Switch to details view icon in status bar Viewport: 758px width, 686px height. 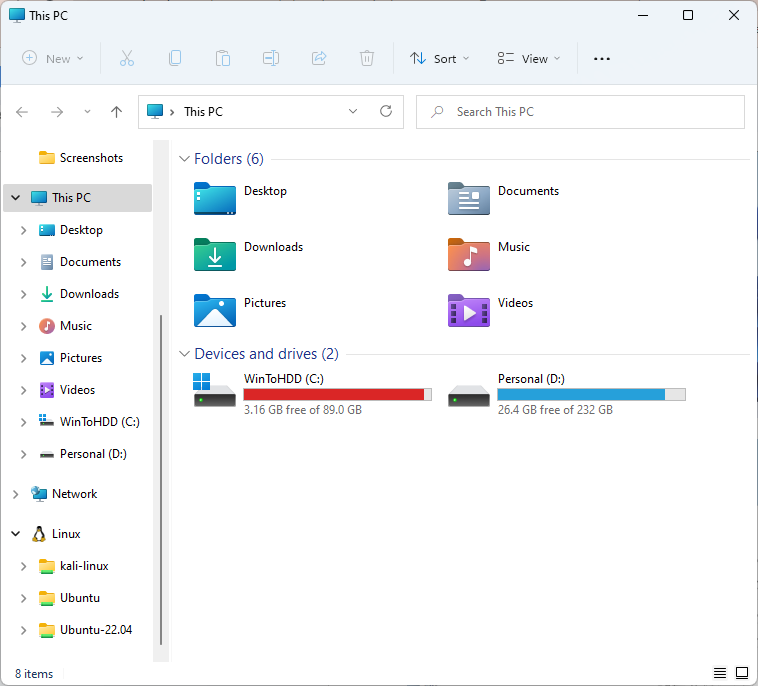coord(720,672)
